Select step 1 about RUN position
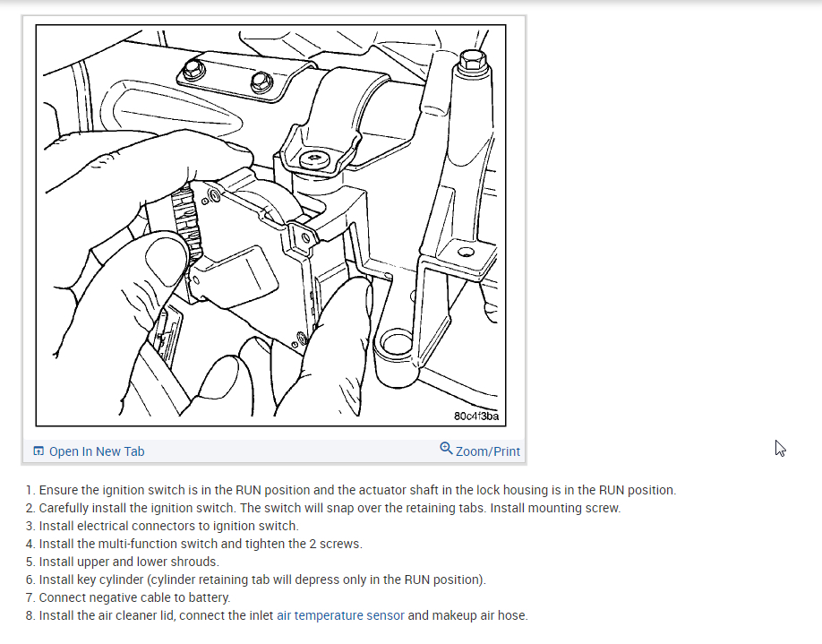822x644 pixels. (351, 490)
